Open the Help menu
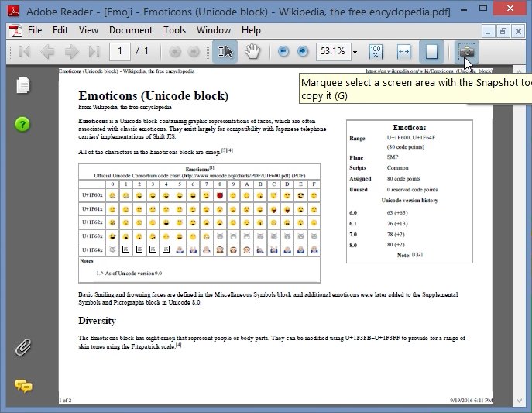This screenshot has width=532, height=413. (x=251, y=30)
